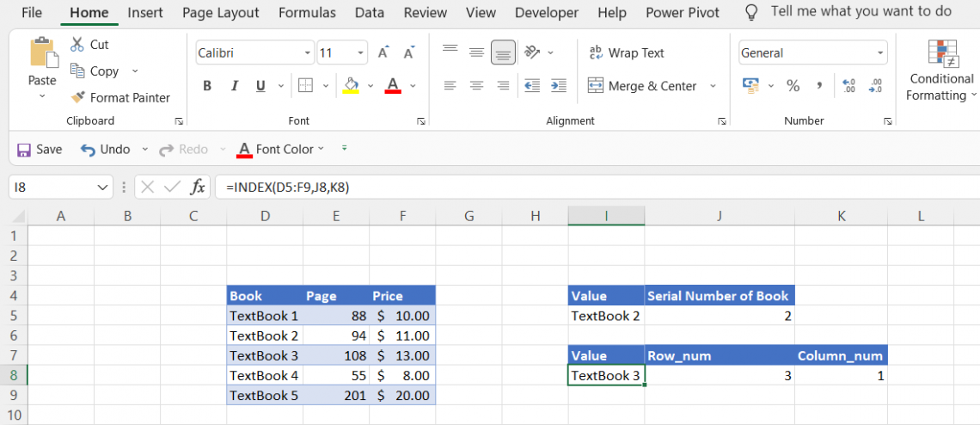The width and height of the screenshot is (980, 425).
Task: Click the Insert Function fx icon
Action: click(x=197, y=187)
